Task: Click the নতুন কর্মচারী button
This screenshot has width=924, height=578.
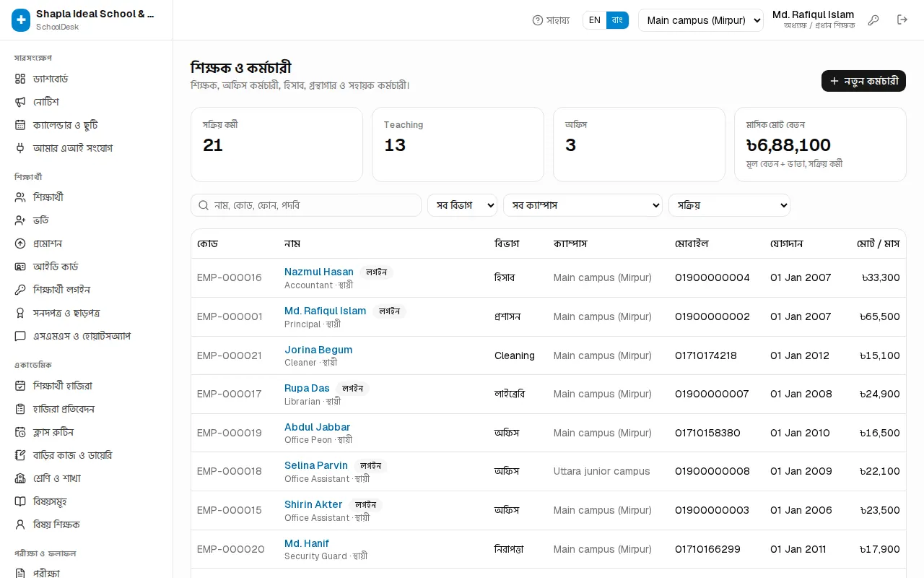Action: (x=863, y=81)
